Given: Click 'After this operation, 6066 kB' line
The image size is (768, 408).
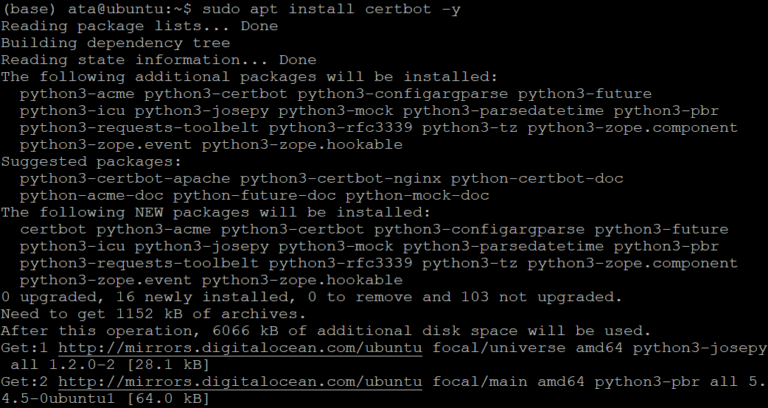Looking at the screenshot, I should (326, 331).
